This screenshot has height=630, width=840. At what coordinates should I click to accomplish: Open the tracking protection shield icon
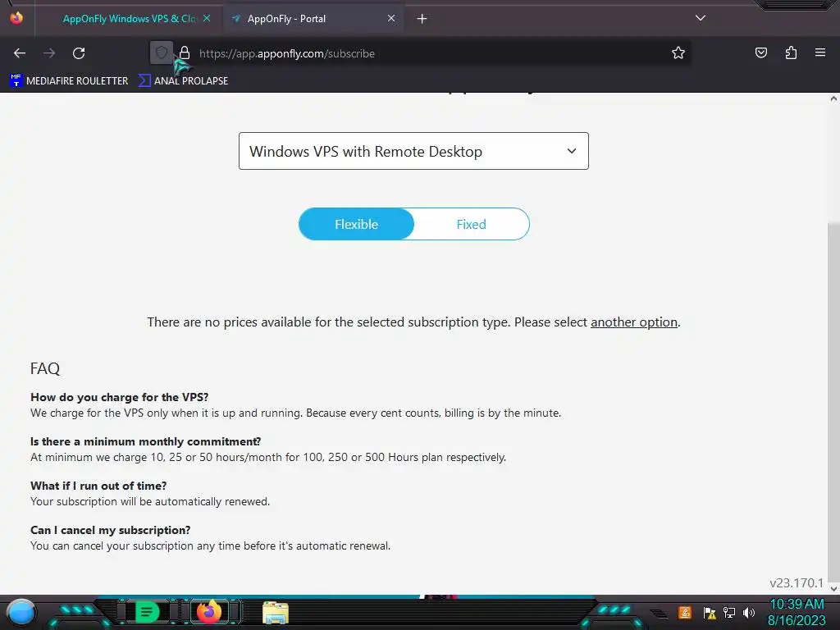[x=162, y=52]
